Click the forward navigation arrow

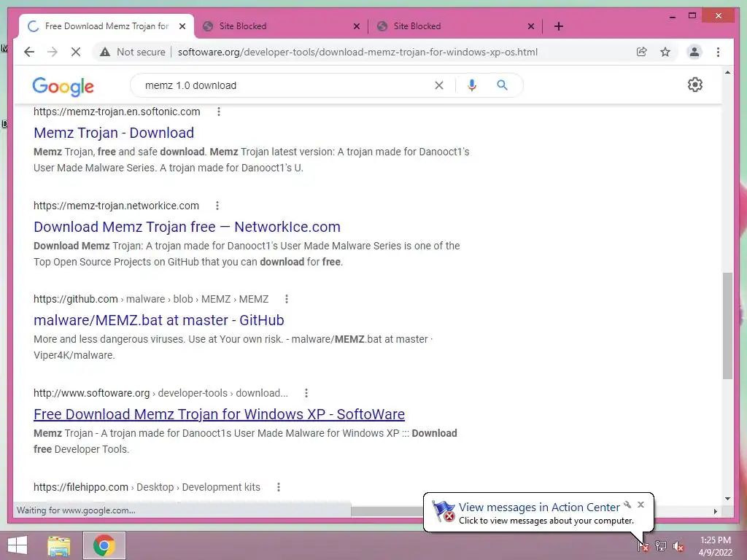pyautogui.click(x=53, y=52)
